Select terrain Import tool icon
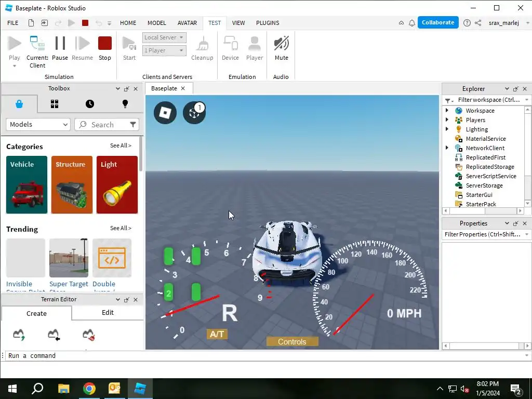 54,335
